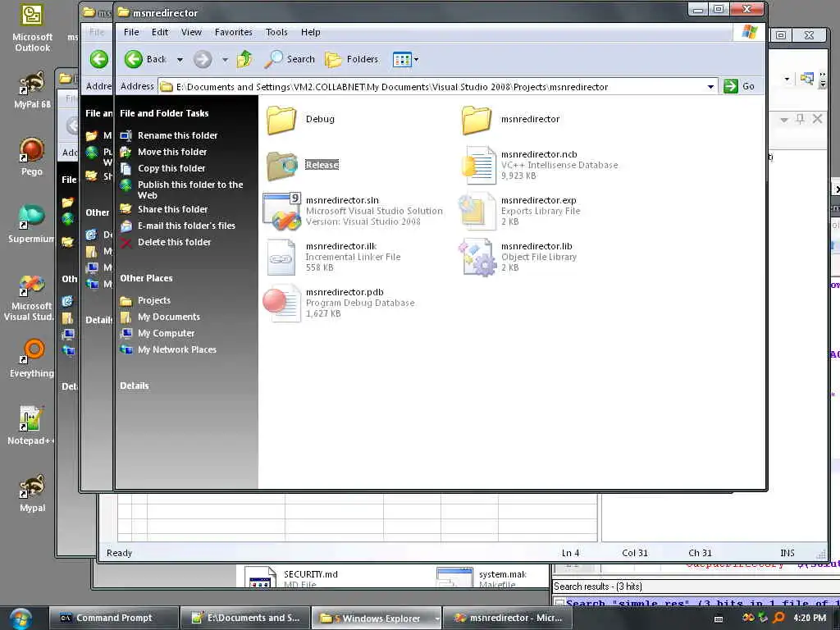
Task: Open the Views icon menu
Action: point(402,59)
